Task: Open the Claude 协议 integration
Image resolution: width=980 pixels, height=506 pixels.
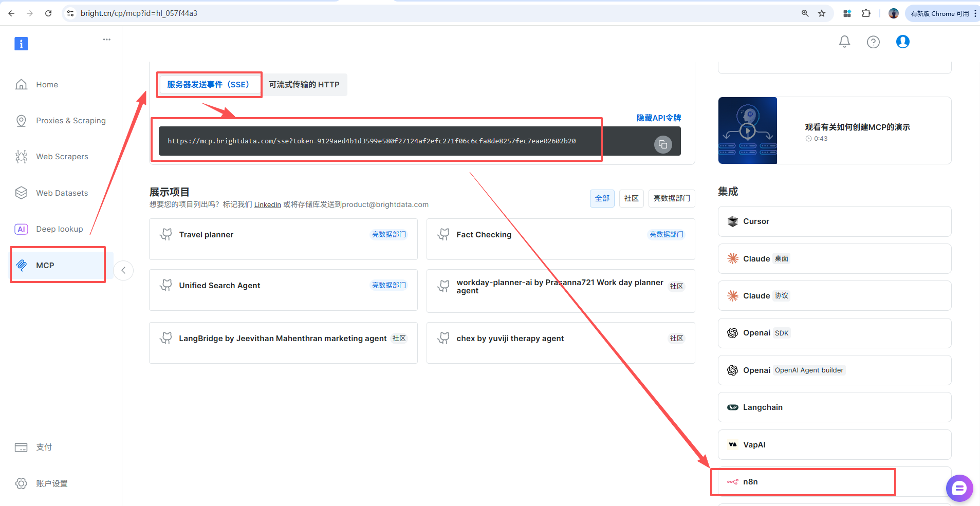Action: pos(835,296)
